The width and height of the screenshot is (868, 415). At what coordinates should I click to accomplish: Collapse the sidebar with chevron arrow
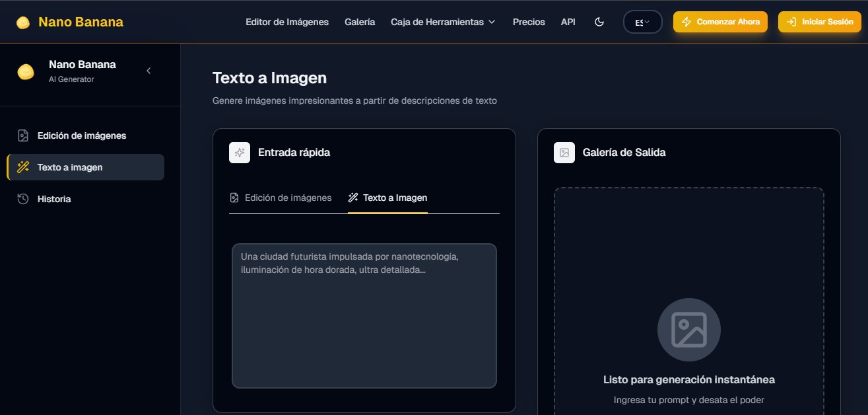point(149,71)
